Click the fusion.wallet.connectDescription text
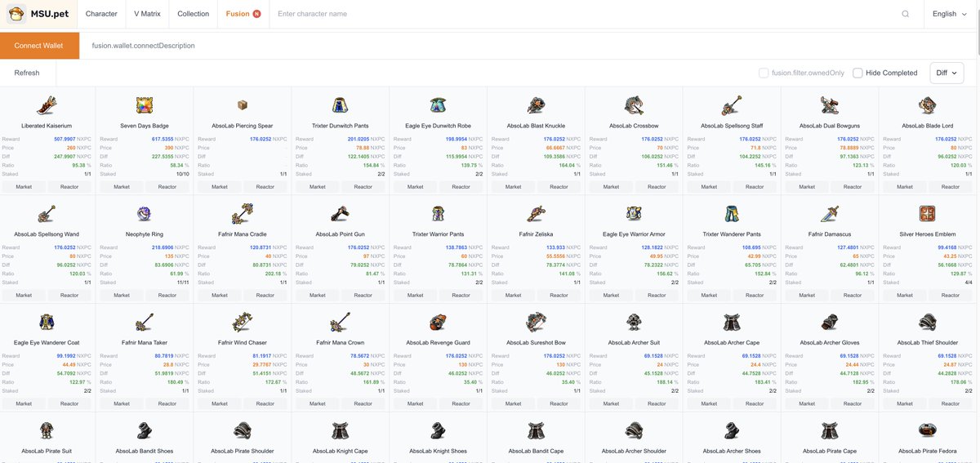 [143, 46]
